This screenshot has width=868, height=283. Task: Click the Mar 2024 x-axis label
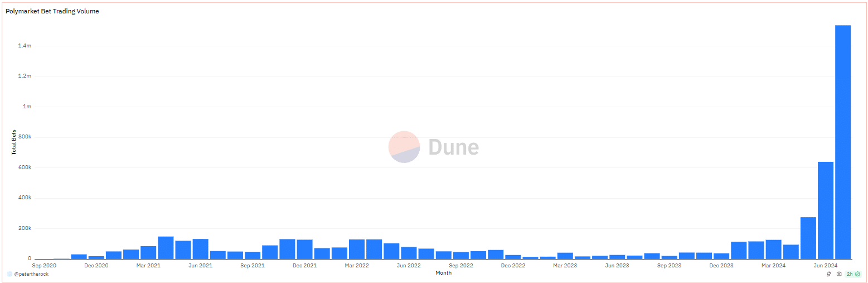[774, 266]
